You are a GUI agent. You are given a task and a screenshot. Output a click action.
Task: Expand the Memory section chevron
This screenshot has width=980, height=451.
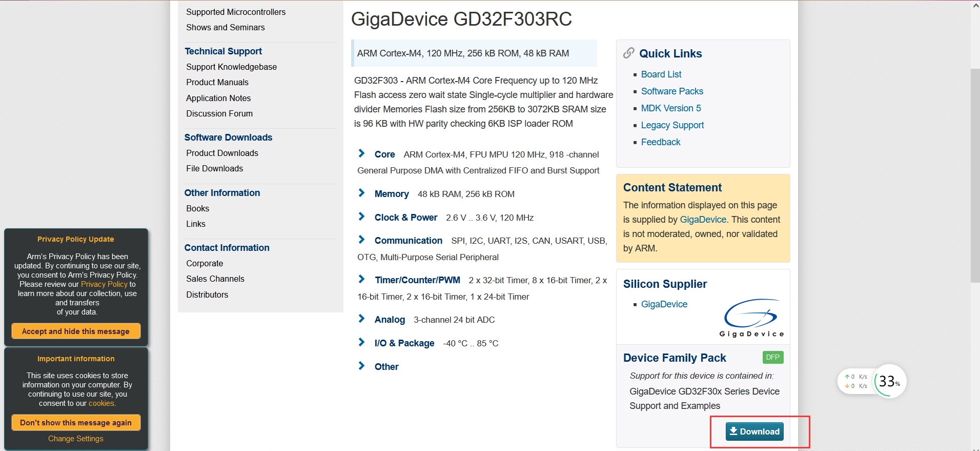[x=361, y=193]
